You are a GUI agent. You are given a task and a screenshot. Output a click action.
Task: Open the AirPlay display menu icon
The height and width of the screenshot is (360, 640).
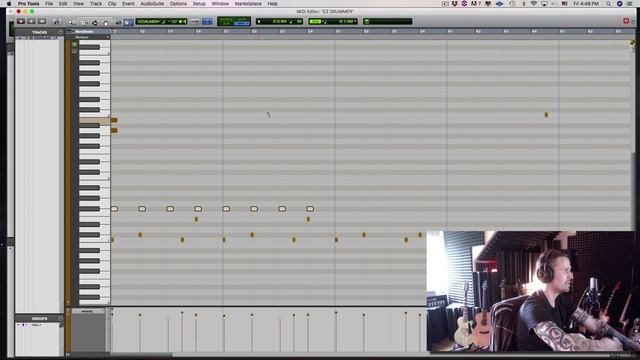tap(544, 4)
